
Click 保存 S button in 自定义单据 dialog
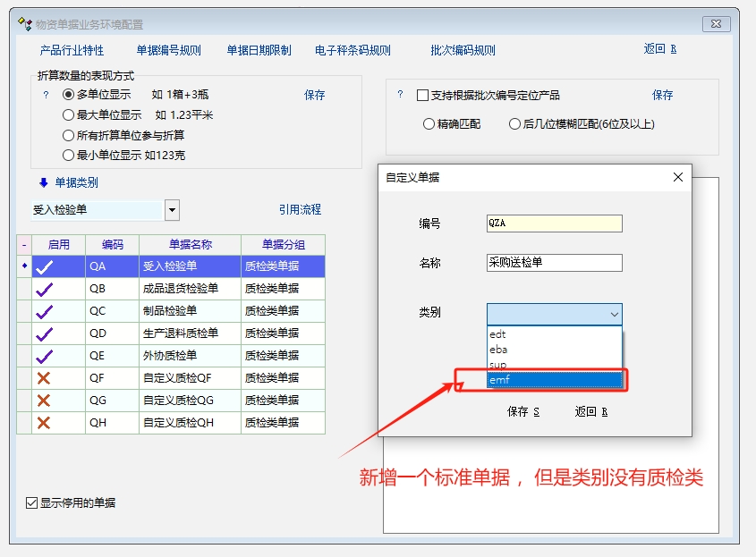[523, 412]
